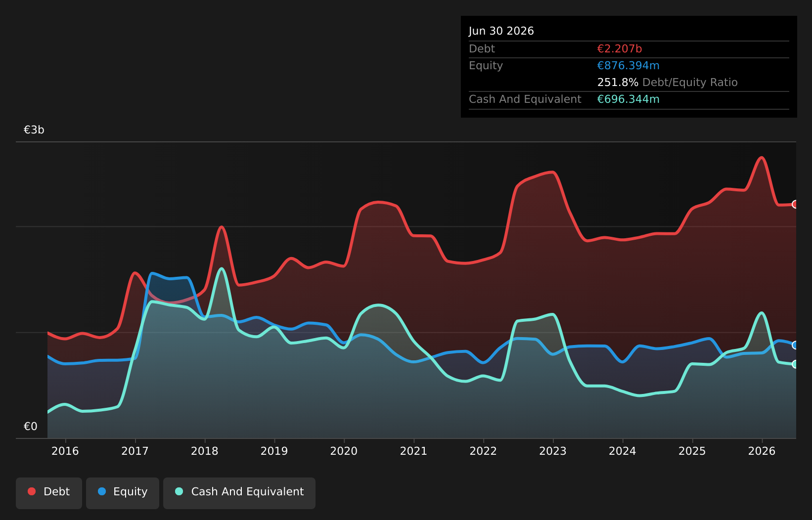Click the €0 y-axis label
This screenshot has height=520, width=812.
pos(31,427)
